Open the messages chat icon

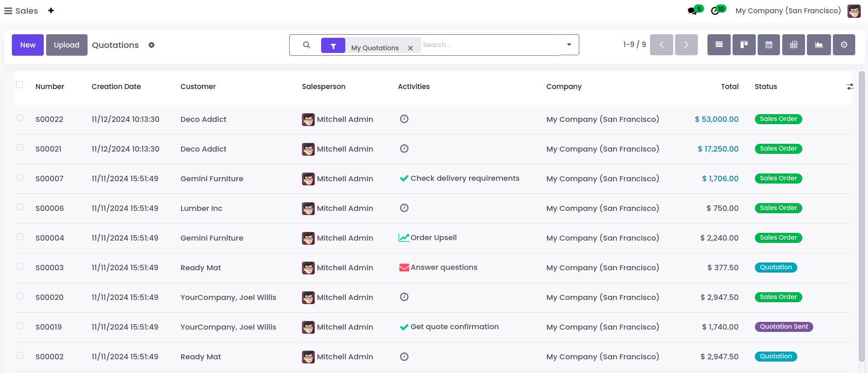point(692,11)
